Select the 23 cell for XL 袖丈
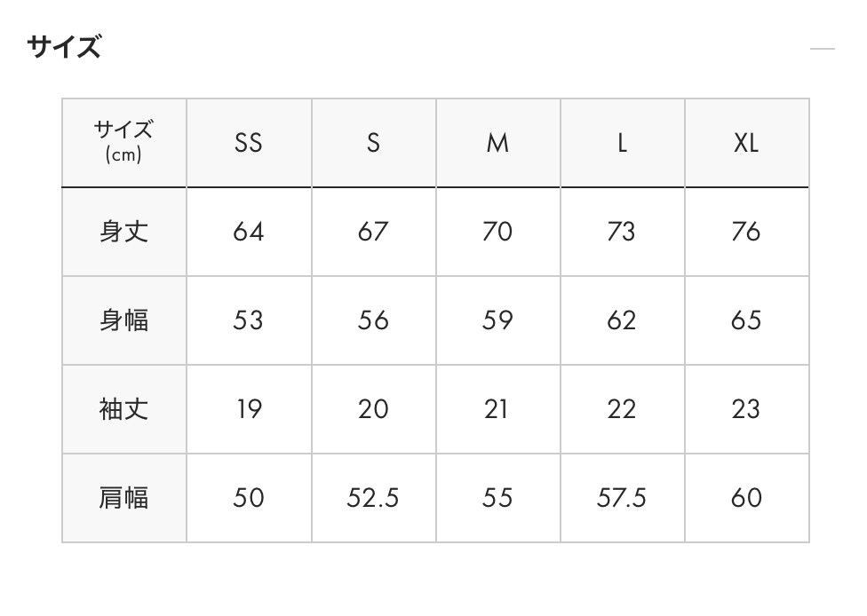This screenshot has width=867, height=616. [746, 409]
